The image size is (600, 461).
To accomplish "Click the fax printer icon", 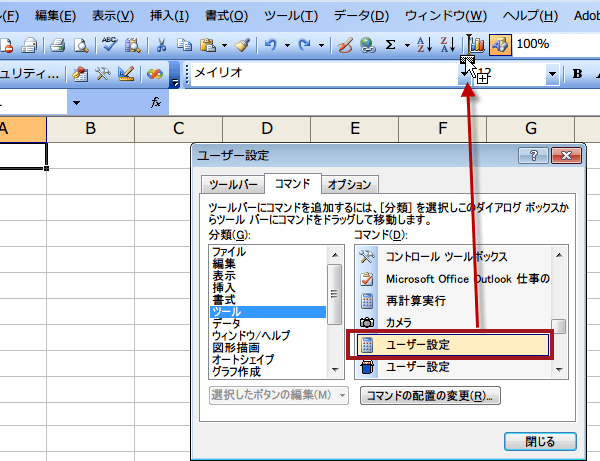I will click(x=29, y=45).
